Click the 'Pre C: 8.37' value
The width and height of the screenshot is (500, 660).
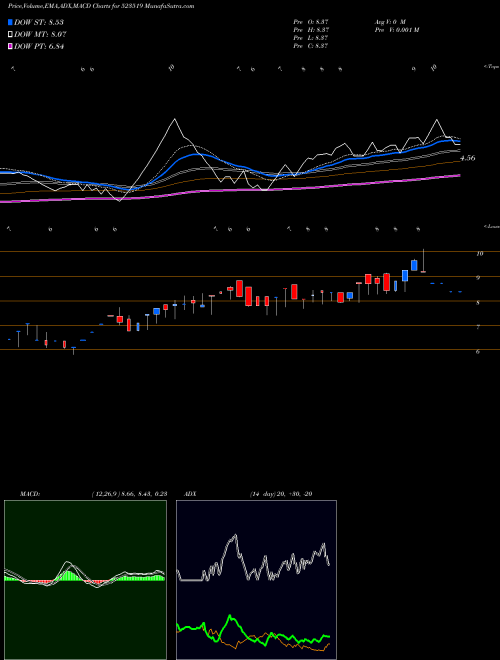(311, 46)
